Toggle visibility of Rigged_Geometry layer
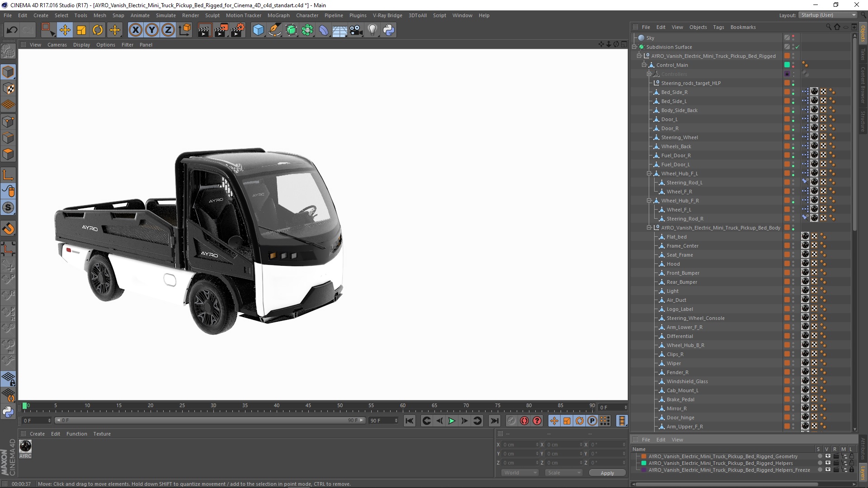 [827, 456]
